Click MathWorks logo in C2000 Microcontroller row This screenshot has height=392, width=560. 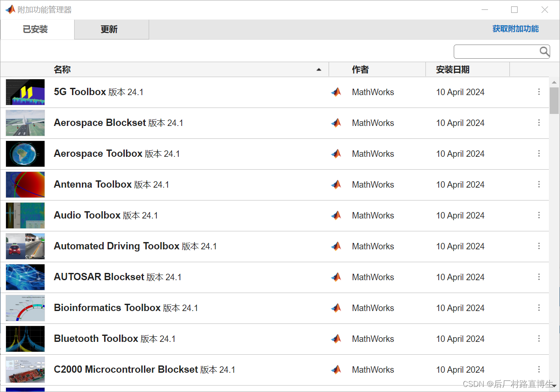click(336, 370)
